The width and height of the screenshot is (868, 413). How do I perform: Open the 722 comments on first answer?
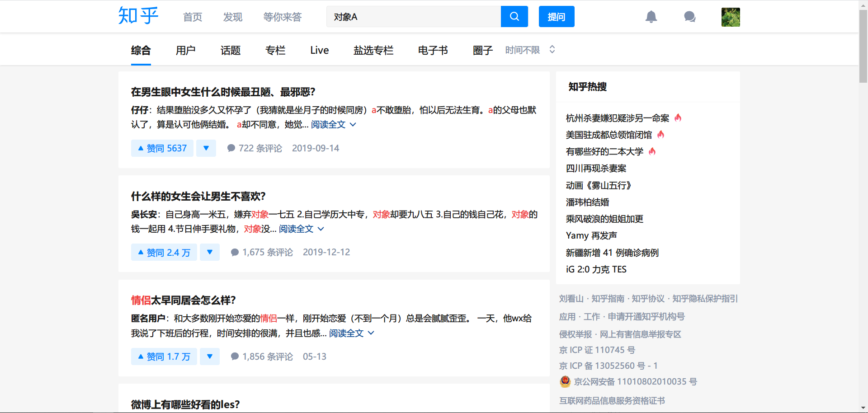tap(255, 148)
